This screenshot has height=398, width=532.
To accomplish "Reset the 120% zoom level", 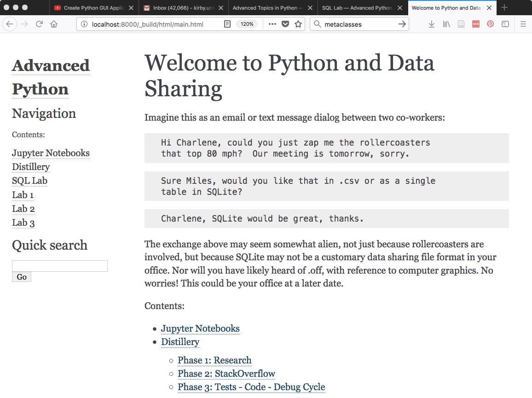I will point(247,24).
